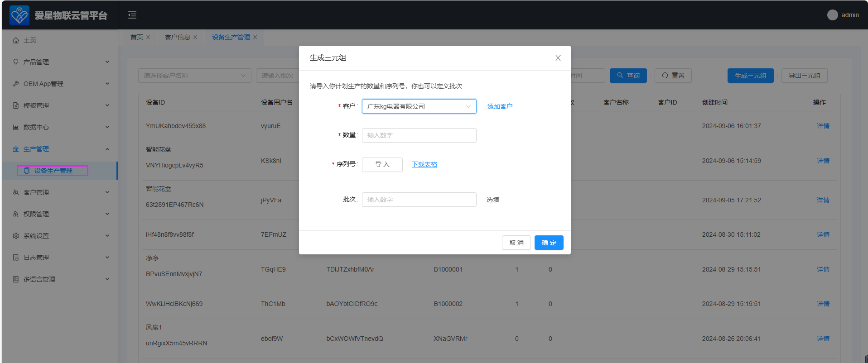This screenshot has width=868, height=363.
Task: Close the 生成三元组 dialog with X
Action: (558, 58)
